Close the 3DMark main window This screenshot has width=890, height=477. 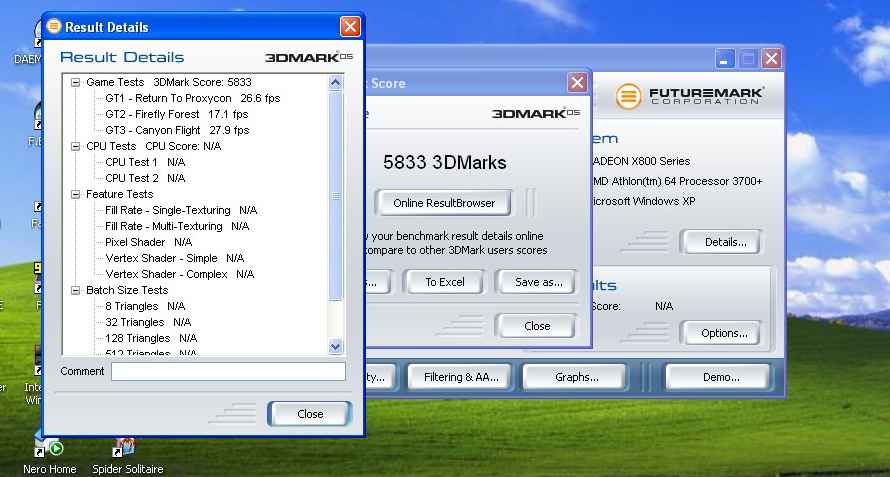[771, 58]
